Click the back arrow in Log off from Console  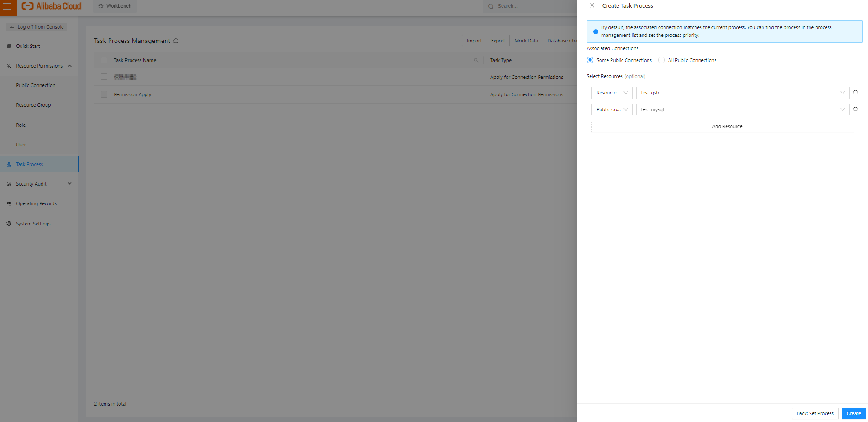click(x=12, y=27)
